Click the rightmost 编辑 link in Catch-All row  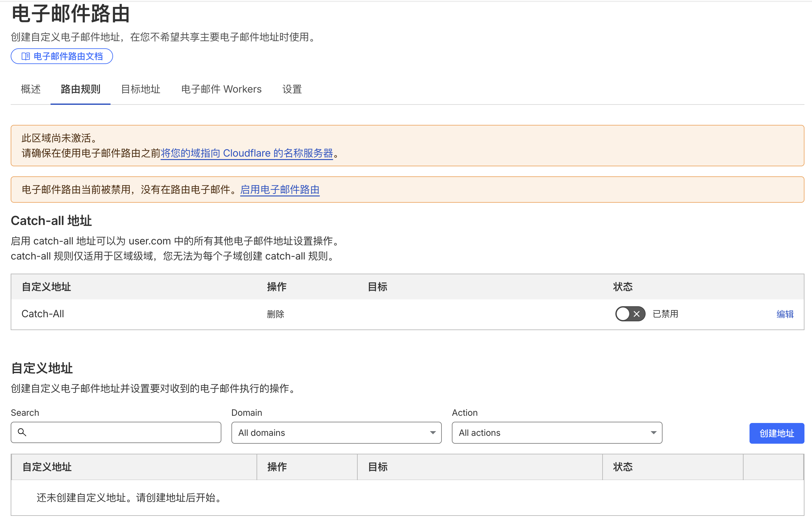point(785,314)
